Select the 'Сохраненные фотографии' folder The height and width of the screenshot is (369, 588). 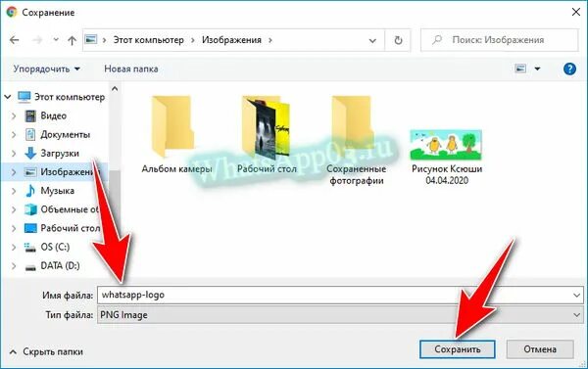[x=357, y=140]
